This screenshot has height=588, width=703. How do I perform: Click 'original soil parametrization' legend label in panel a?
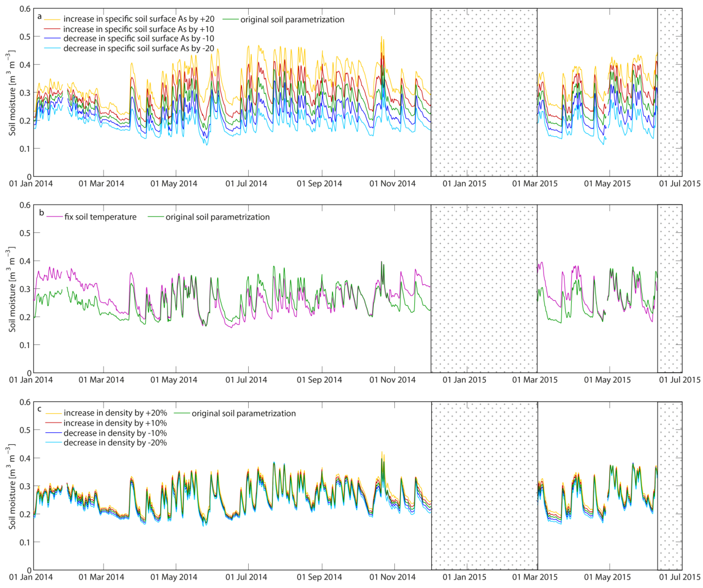click(x=292, y=19)
